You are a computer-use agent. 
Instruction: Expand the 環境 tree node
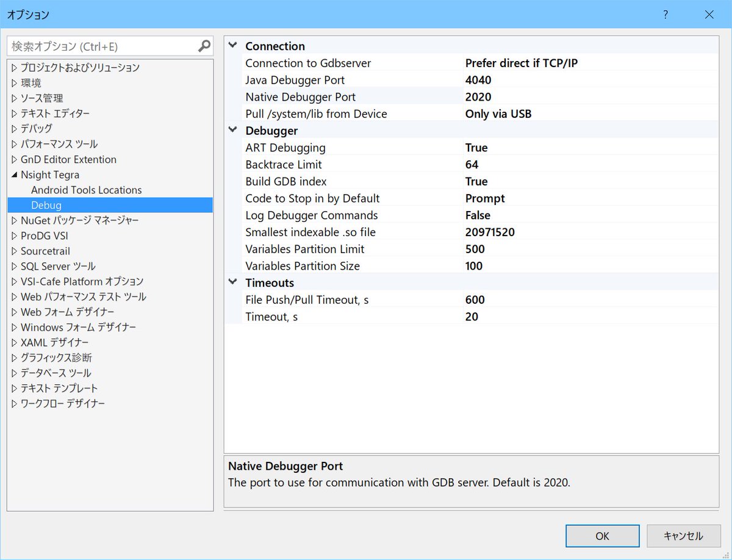(15, 83)
